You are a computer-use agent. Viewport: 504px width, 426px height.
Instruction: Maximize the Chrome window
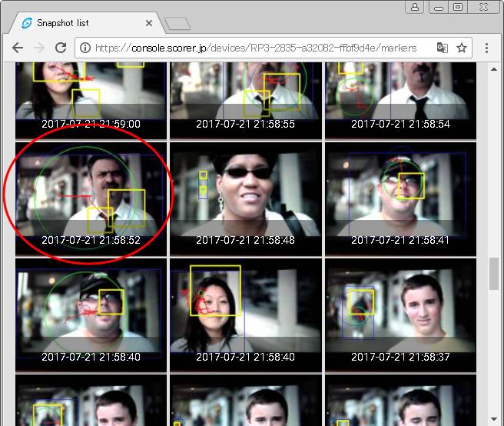coord(458,7)
